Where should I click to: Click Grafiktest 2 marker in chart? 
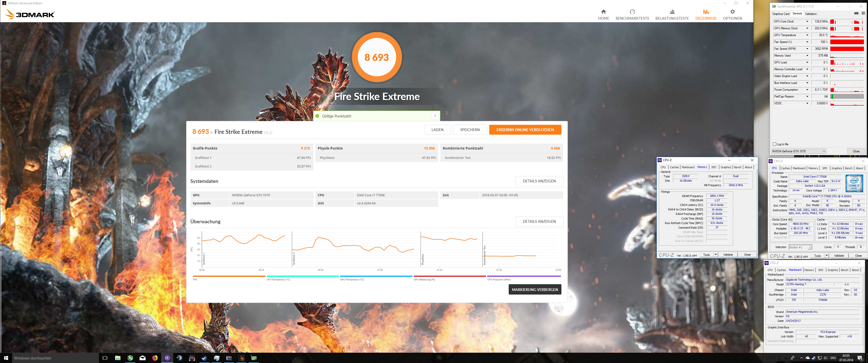[293, 258]
